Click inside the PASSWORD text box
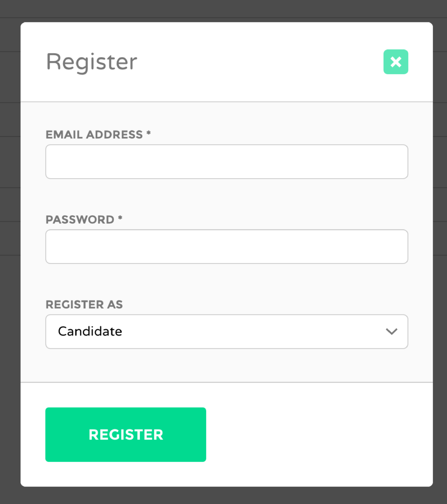The image size is (447, 504). pyautogui.click(x=226, y=246)
